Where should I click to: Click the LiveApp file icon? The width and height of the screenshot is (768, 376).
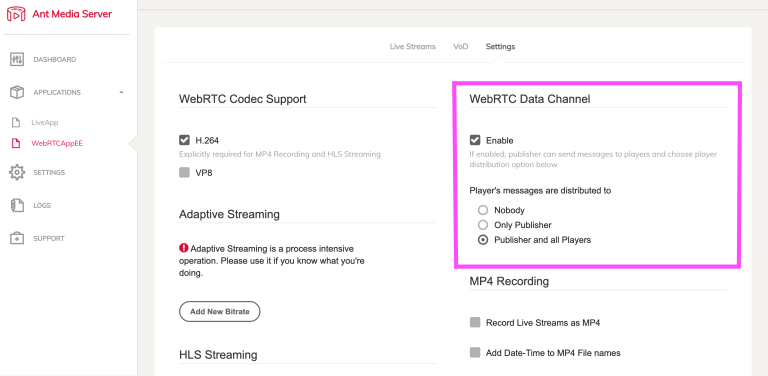16,122
